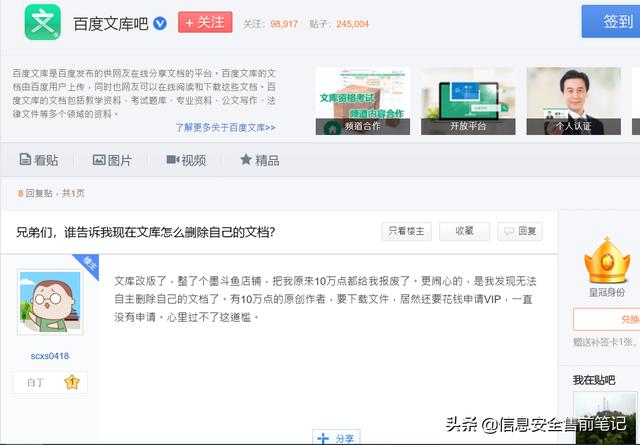Image resolution: width=640 pixels, height=445 pixels.
Task: Open the 频道合作 banner thumbnail
Action: (x=363, y=101)
